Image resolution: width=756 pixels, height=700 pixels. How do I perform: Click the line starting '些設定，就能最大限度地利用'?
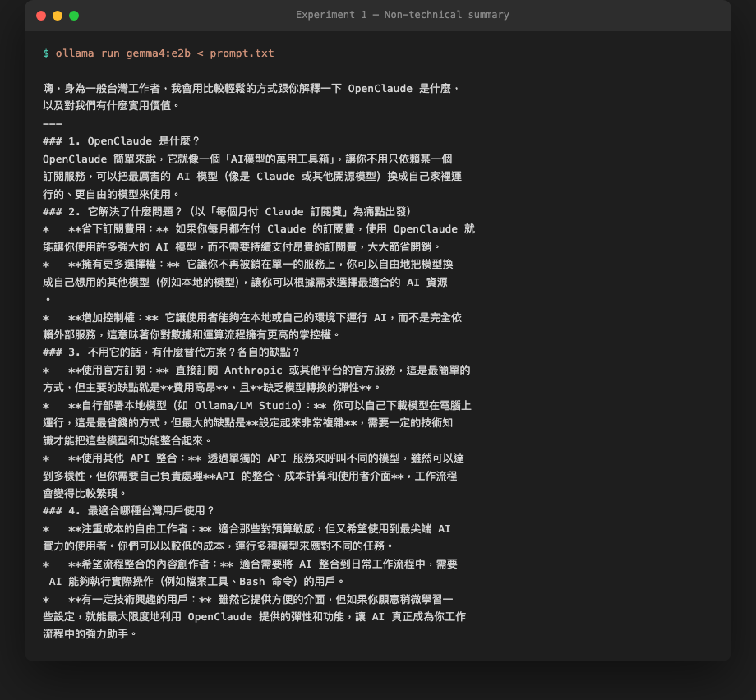tap(254, 616)
